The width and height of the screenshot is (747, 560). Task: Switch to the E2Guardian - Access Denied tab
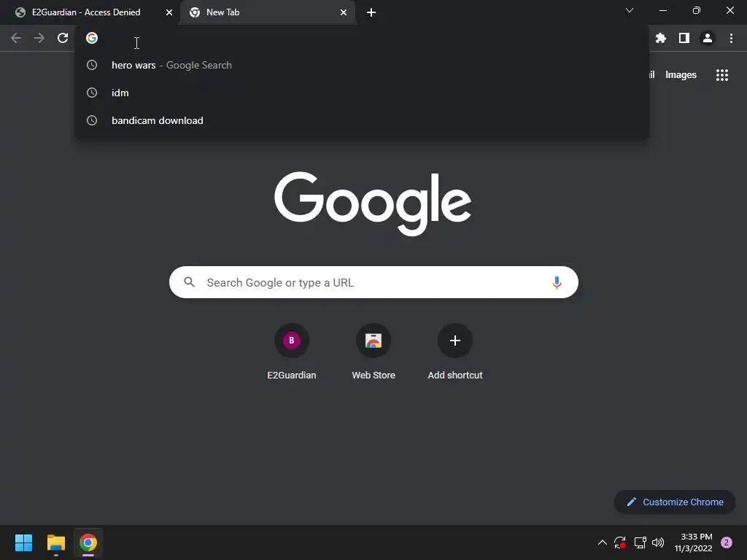pyautogui.click(x=90, y=12)
